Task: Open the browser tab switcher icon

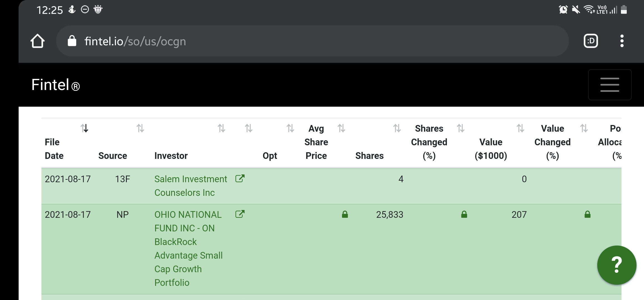Action: point(591,41)
